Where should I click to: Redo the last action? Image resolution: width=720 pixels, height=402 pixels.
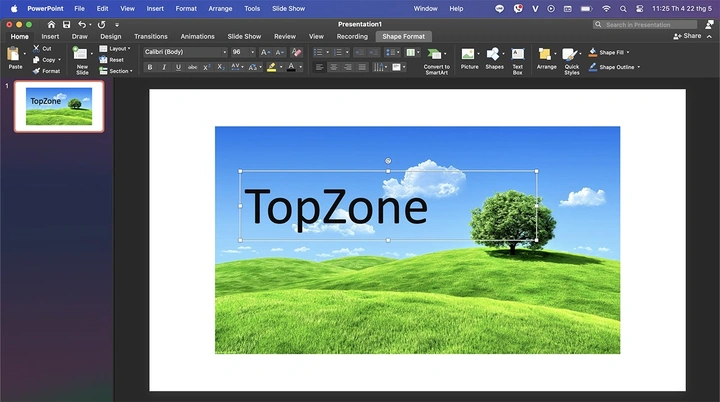click(101, 24)
